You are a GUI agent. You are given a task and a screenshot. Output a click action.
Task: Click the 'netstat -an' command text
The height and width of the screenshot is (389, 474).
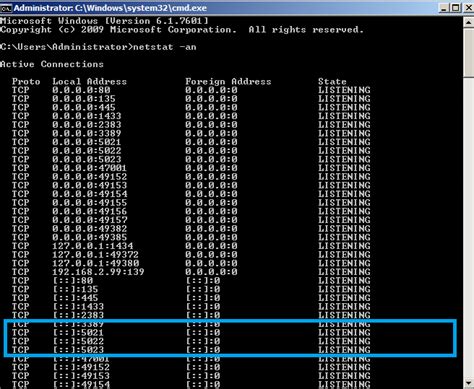pyautogui.click(x=165, y=47)
